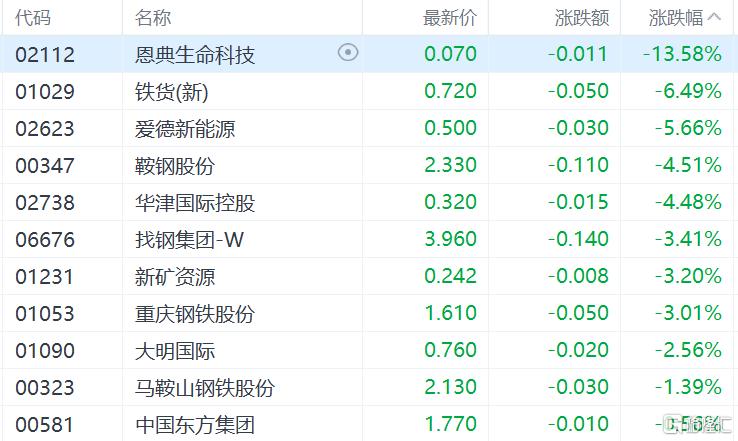Sort by the 代码 column header

tap(32, 18)
